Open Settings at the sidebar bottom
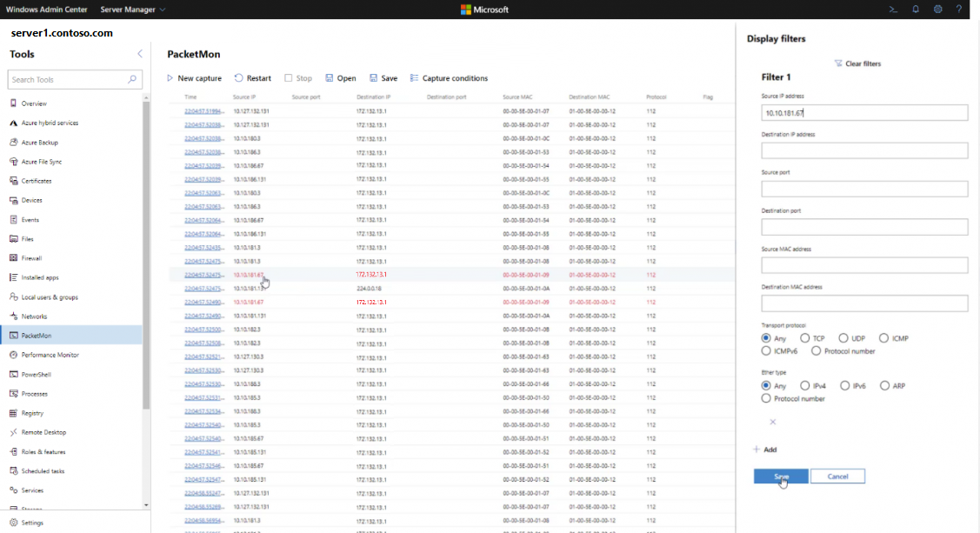Image resolution: width=980 pixels, height=533 pixels. (32, 523)
